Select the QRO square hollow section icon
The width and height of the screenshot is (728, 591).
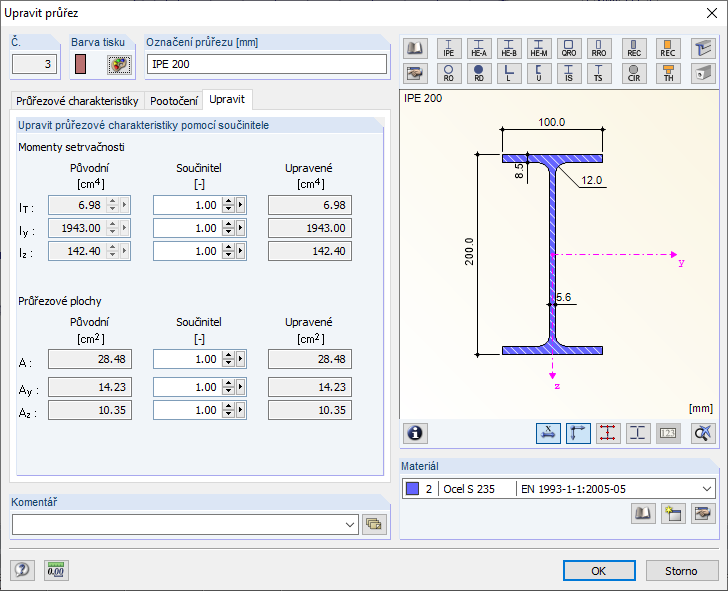click(569, 48)
